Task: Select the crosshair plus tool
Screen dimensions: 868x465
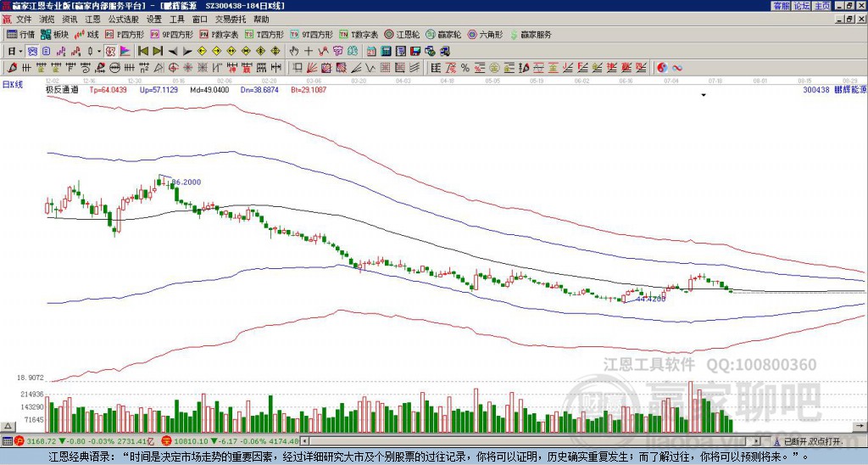Action: click(x=309, y=52)
